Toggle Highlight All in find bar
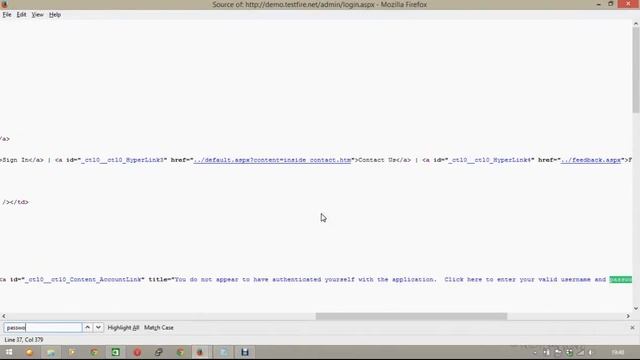Screen dimensions: 640x360 [x=123, y=327]
